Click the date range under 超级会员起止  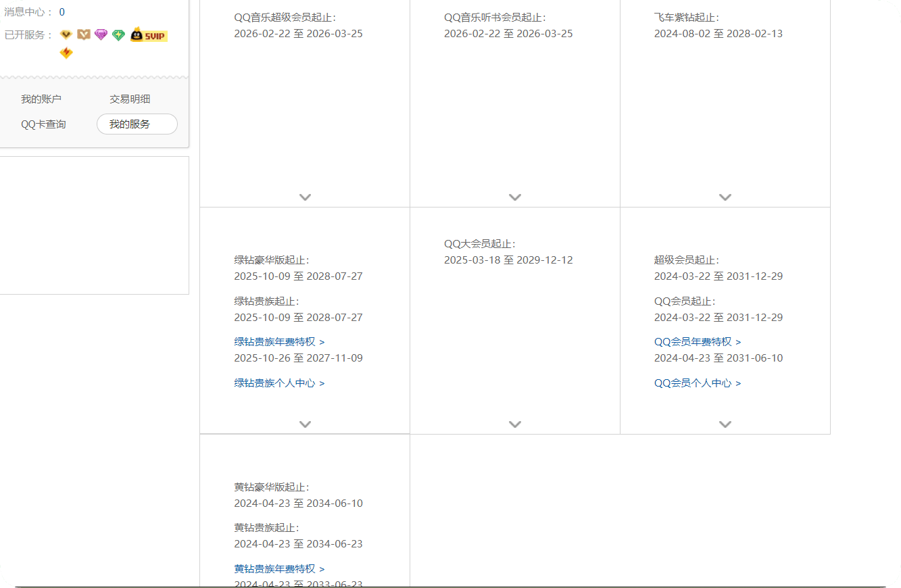click(x=719, y=276)
